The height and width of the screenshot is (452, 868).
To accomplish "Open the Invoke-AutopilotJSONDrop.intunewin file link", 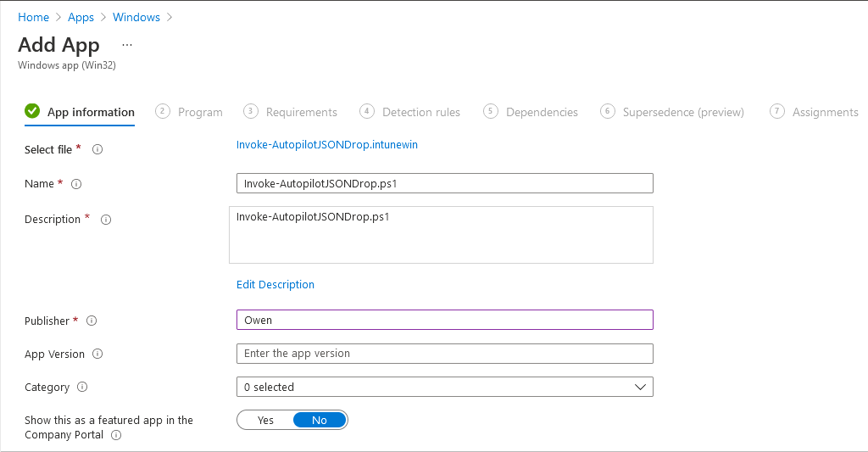I will click(x=326, y=145).
